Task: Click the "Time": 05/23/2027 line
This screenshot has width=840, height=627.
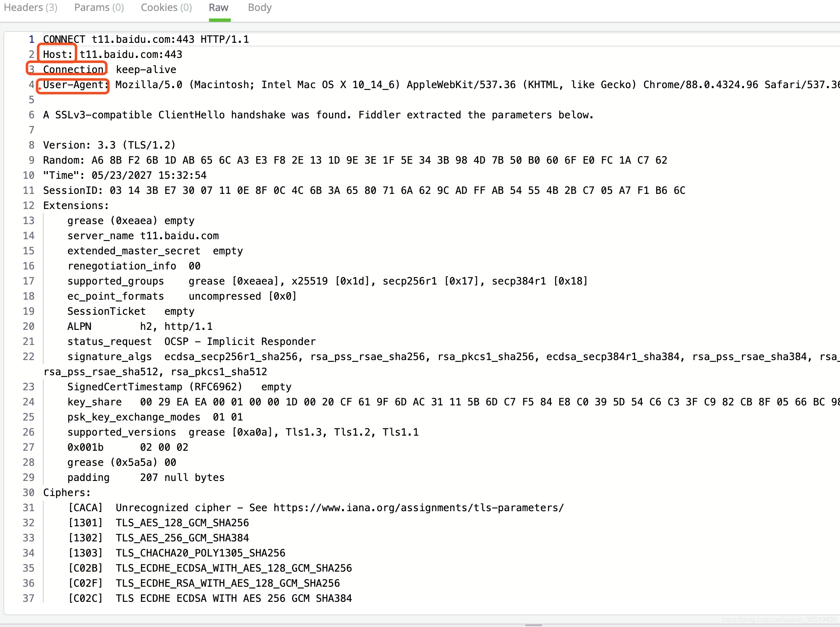Action: click(125, 175)
